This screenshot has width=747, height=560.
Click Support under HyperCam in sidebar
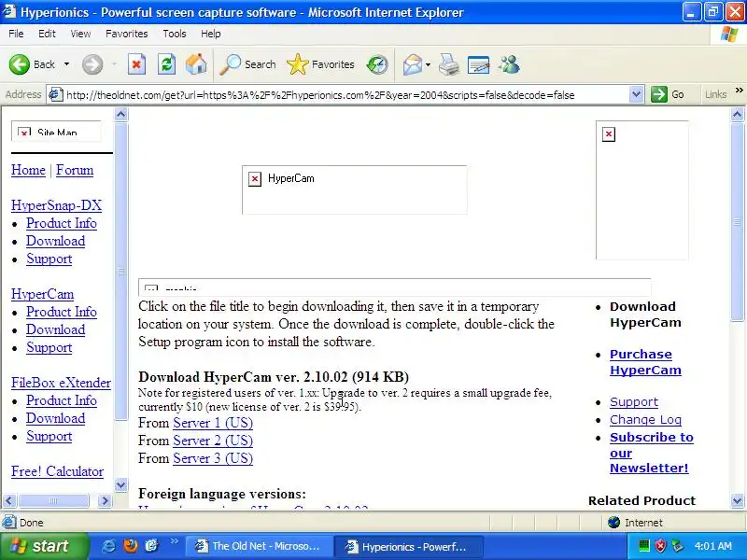(49, 347)
